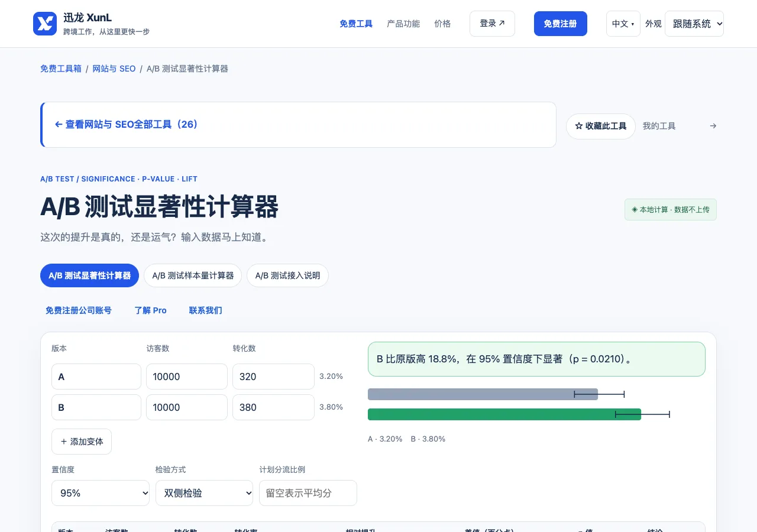Focus the A visitors field 10000
Image resolution: width=757 pixels, height=532 pixels.
187,377
